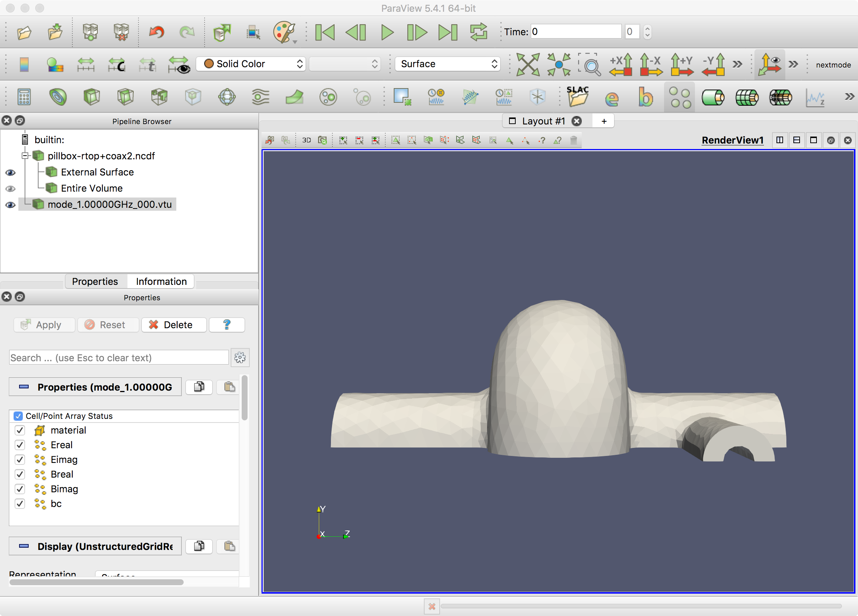This screenshot has width=858, height=616.
Task: Show the Entire Volume eye icon
Action: 10,189
